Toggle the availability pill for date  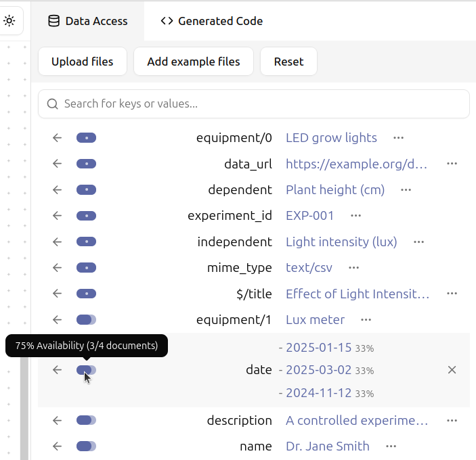click(86, 370)
